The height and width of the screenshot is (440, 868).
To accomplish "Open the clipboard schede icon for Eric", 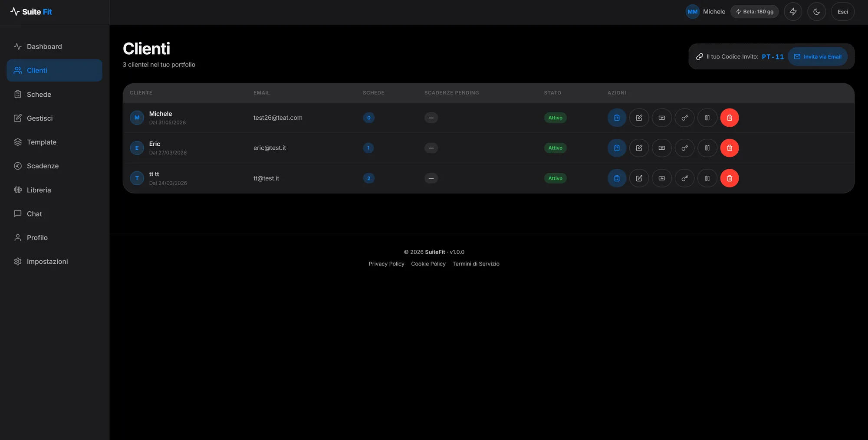I will click(617, 148).
